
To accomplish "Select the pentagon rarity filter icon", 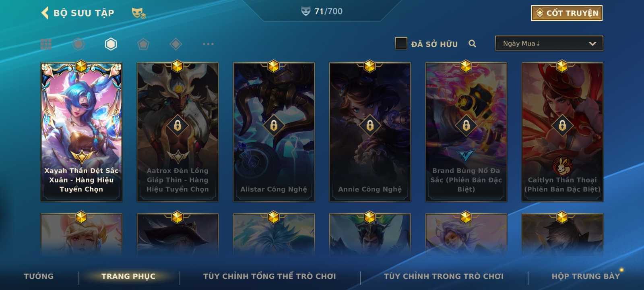I will (143, 44).
